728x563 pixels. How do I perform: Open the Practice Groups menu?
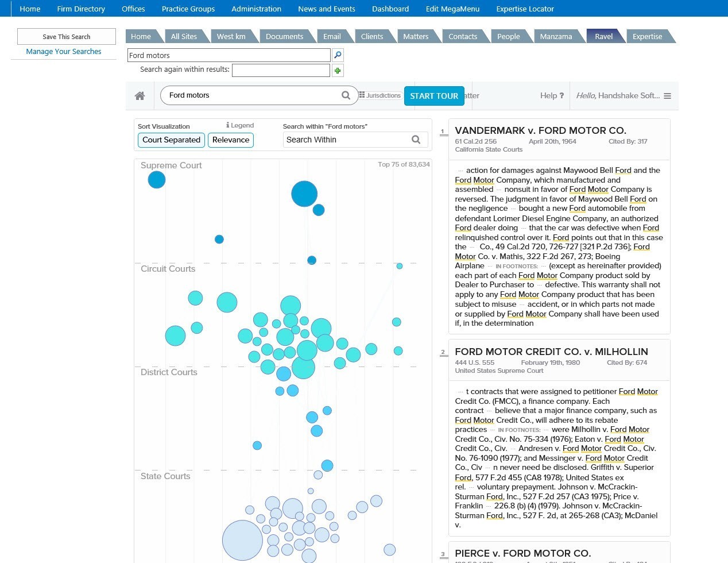tap(188, 9)
